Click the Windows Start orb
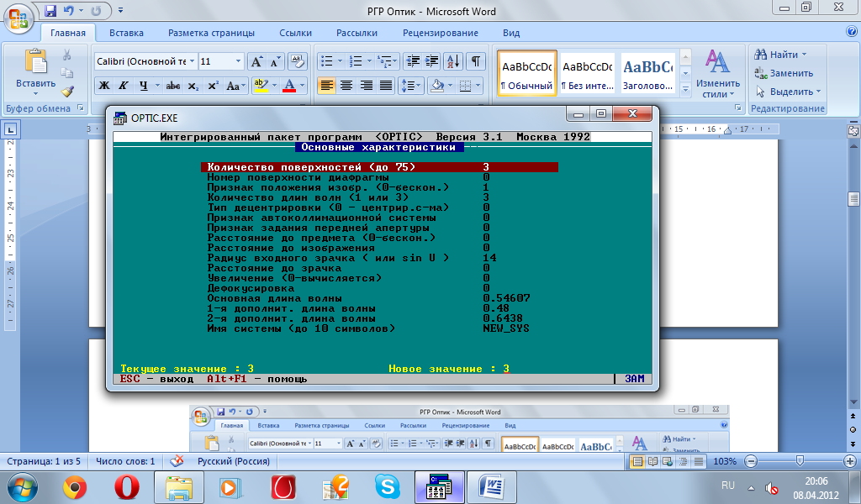The height and width of the screenshot is (504, 861). click(x=23, y=487)
